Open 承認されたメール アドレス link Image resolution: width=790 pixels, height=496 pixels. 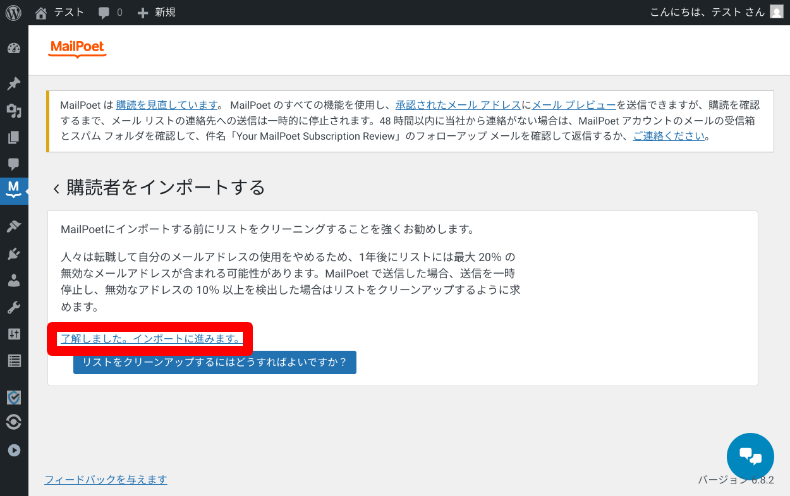[458, 105]
